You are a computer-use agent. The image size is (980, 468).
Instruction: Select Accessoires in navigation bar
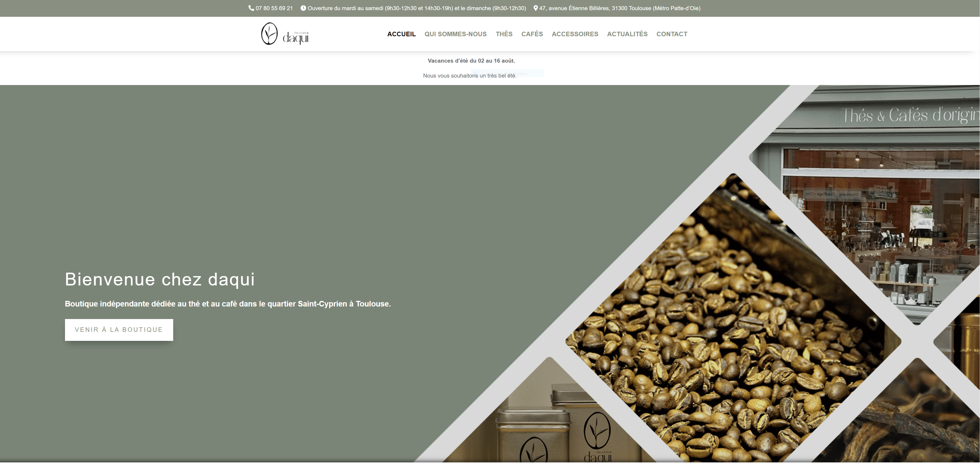coord(574,34)
